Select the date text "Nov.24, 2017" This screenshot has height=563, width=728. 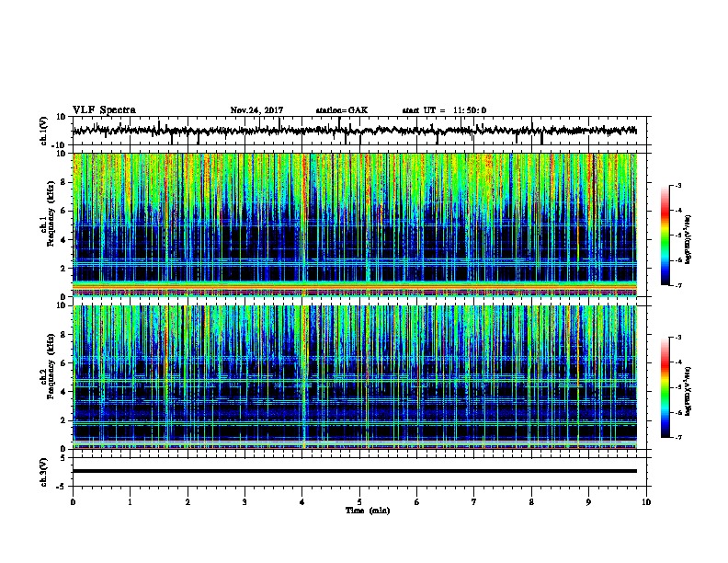[256, 110]
